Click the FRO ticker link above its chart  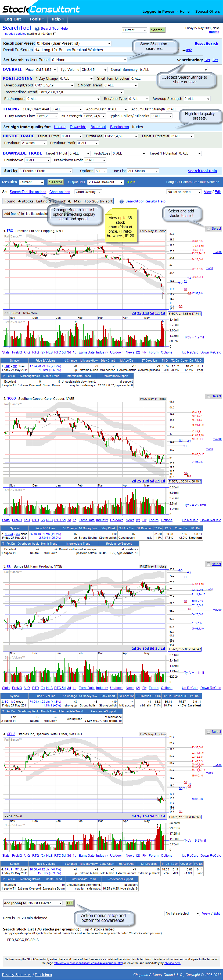10,231
